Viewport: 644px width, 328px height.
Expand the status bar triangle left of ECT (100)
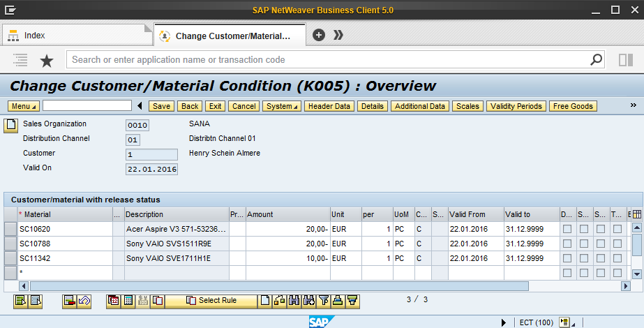tap(504, 322)
